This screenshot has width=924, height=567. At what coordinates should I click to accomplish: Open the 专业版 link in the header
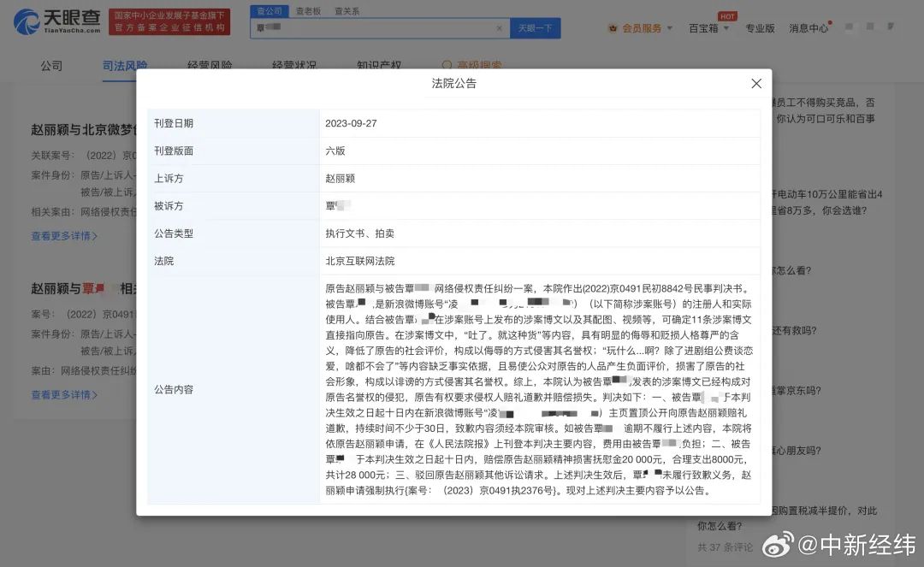click(760, 27)
